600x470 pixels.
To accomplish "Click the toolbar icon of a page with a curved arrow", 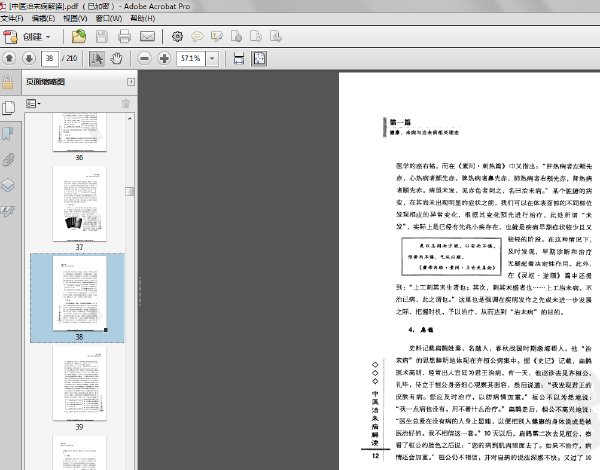I will coord(256,37).
